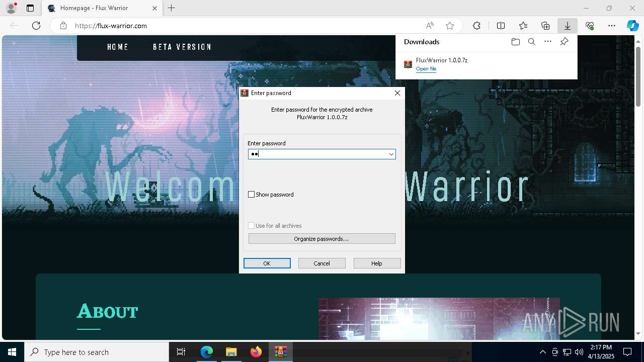The width and height of the screenshot is (644, 362).
Task: Show hidden system tray icons
Action: tap(542, 352)
